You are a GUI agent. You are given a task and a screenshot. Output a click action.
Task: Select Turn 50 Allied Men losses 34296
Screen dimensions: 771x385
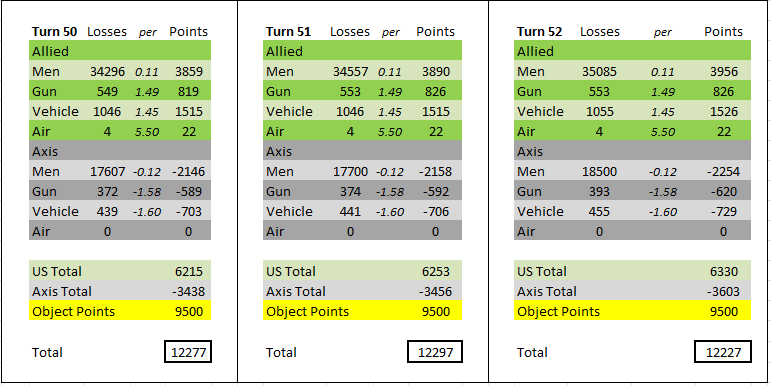pyautogui.click(x=107, y=72)
